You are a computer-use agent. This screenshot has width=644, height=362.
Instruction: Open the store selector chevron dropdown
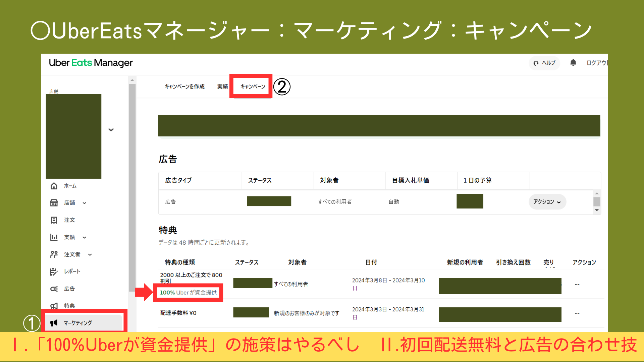point(111,130)
